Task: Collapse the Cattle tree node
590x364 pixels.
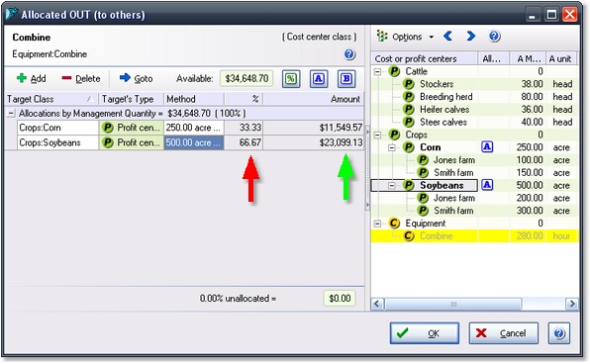Action: point(378,71)
